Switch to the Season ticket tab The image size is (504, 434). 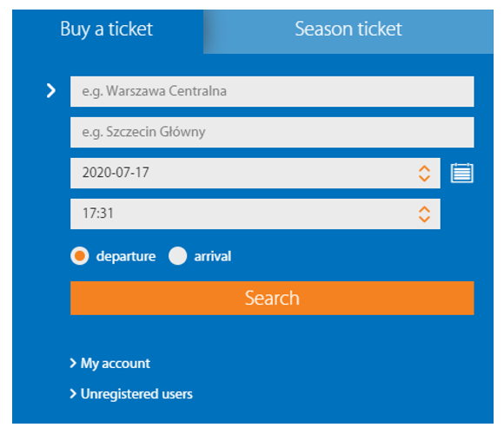[348, 31]
